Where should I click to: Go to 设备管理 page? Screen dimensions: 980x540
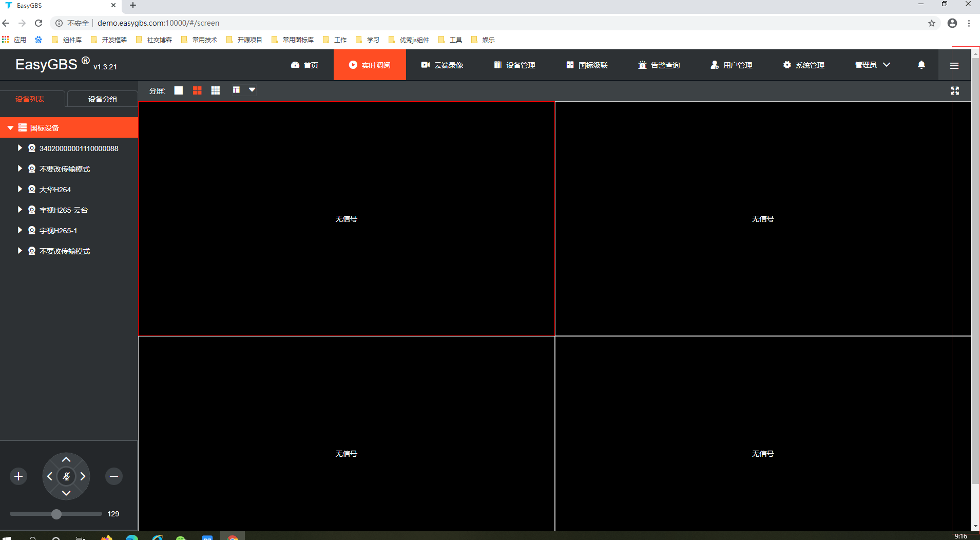pyautogui.click(x=514, y=65)
